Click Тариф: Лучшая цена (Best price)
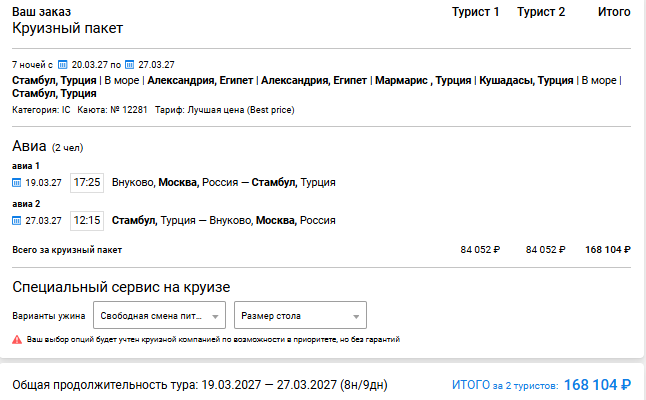The image size is (646, 400). coord(225,110)
